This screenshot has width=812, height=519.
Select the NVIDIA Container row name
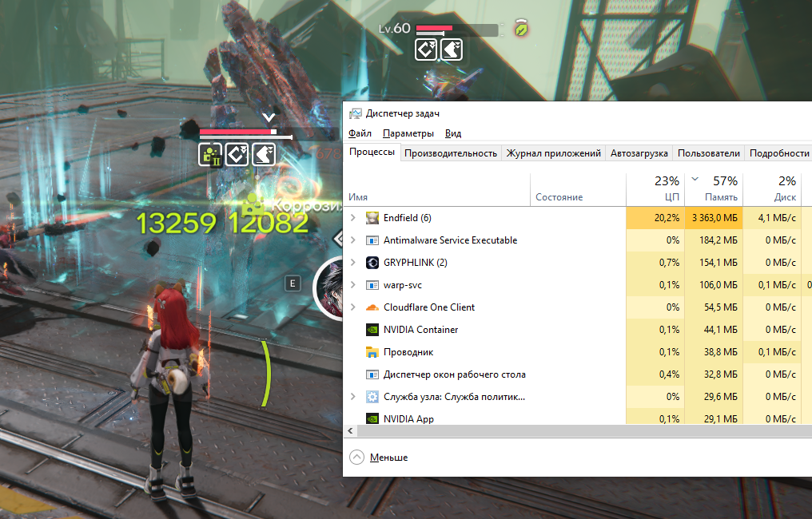(420, 330)
